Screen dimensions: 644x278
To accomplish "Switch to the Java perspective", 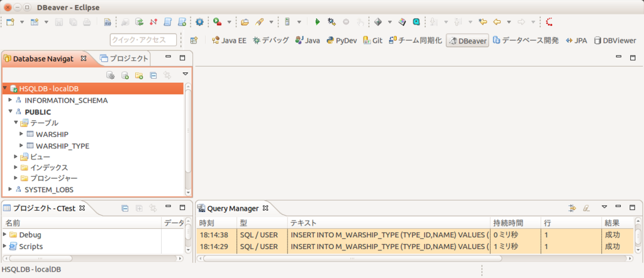I will click(x=308, y=40).
